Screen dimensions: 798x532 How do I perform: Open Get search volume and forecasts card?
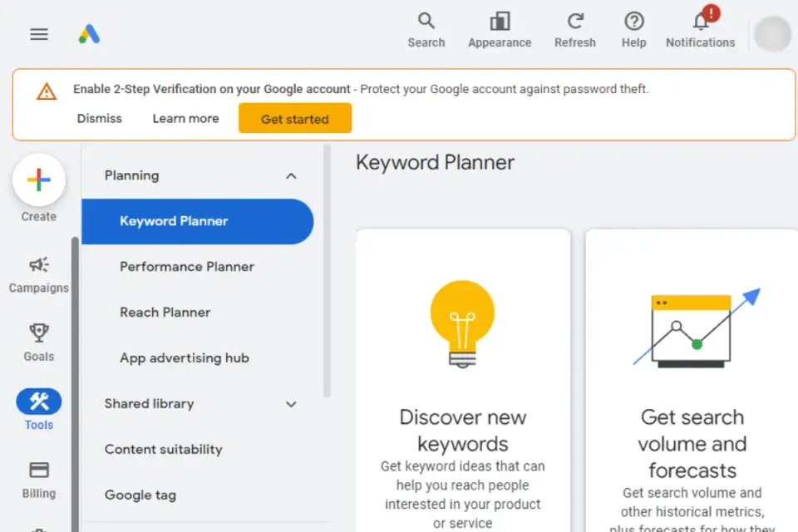point(692,381)
